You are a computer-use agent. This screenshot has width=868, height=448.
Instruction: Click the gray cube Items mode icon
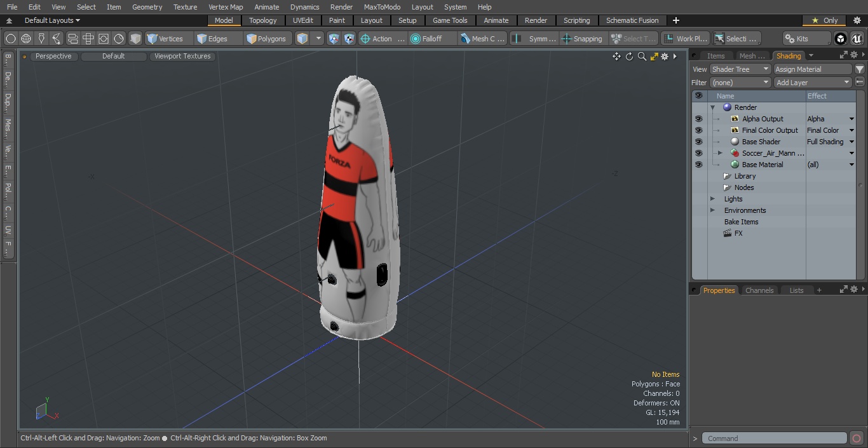[135, 39]
